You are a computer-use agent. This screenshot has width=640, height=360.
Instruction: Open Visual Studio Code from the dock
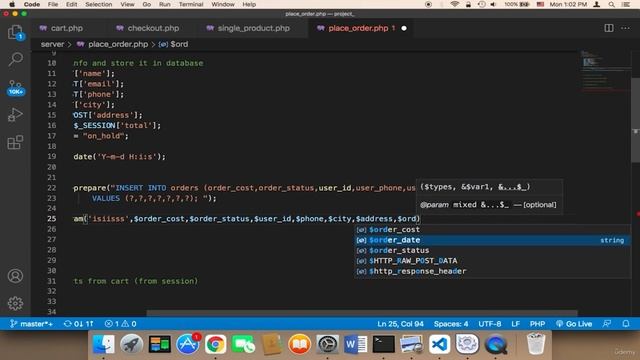pyautogui.click(x=439, y=344)
